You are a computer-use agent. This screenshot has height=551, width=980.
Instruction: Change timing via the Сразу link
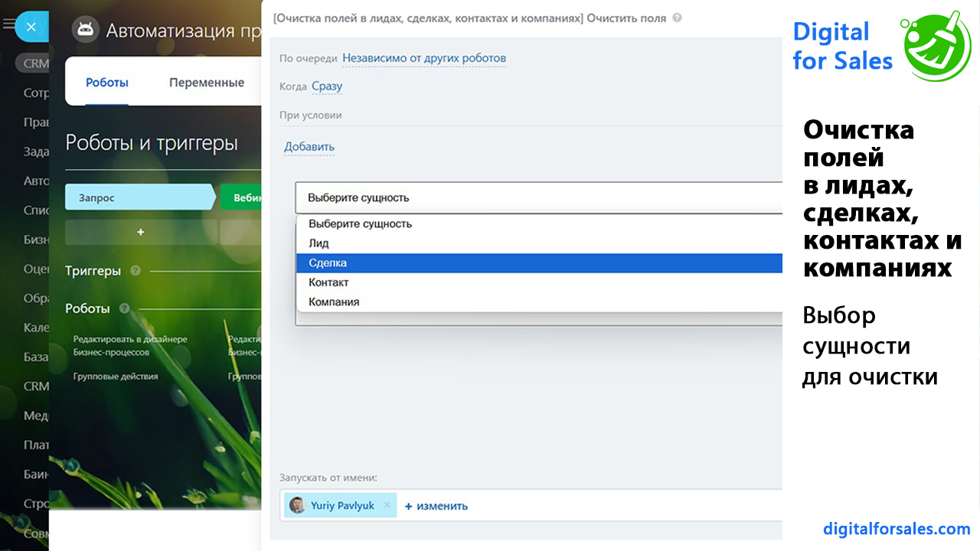coord(327,86)
